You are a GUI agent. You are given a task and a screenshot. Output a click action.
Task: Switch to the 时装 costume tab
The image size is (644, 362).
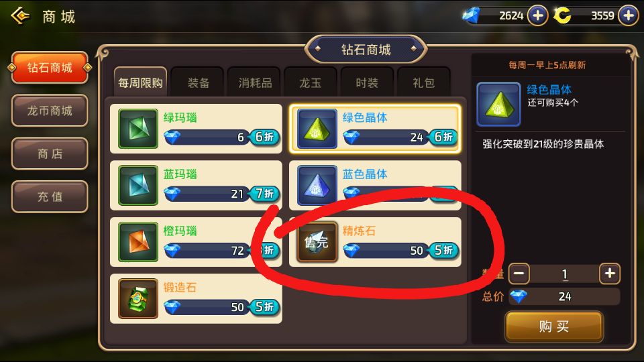point(367,82)
